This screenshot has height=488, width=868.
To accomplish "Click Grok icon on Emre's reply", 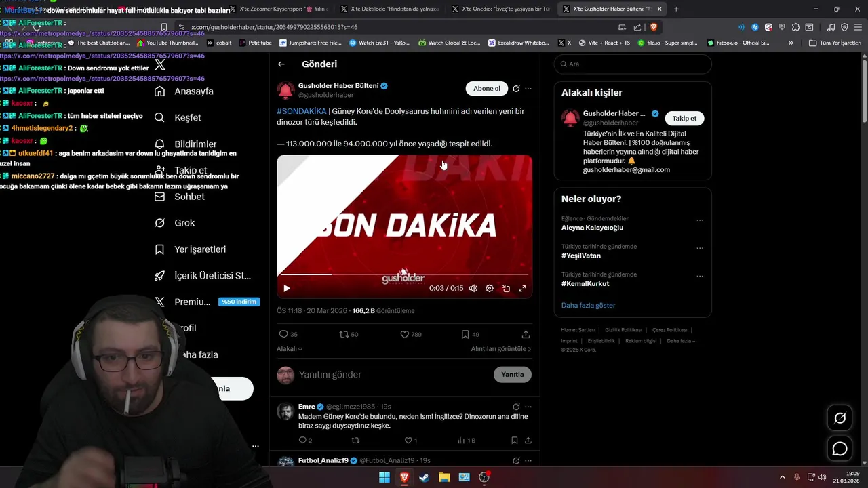I will coord(516,407).
